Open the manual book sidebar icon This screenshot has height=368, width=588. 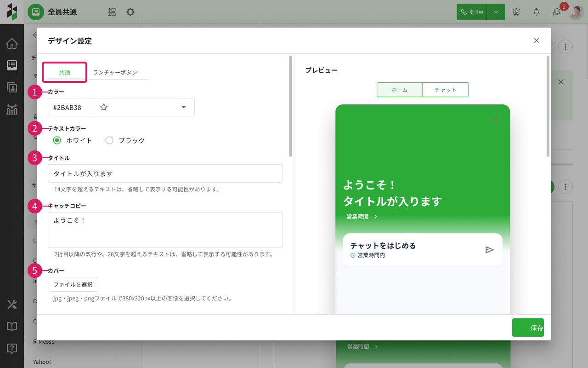[x=12, y=327]
